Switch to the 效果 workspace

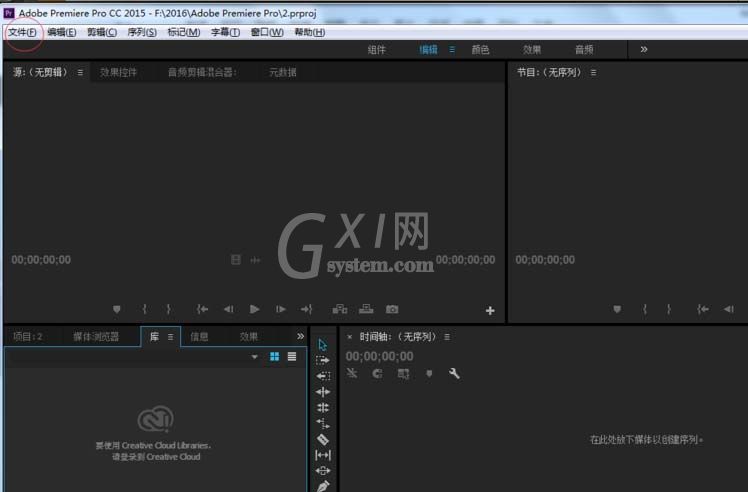point(531,50)
